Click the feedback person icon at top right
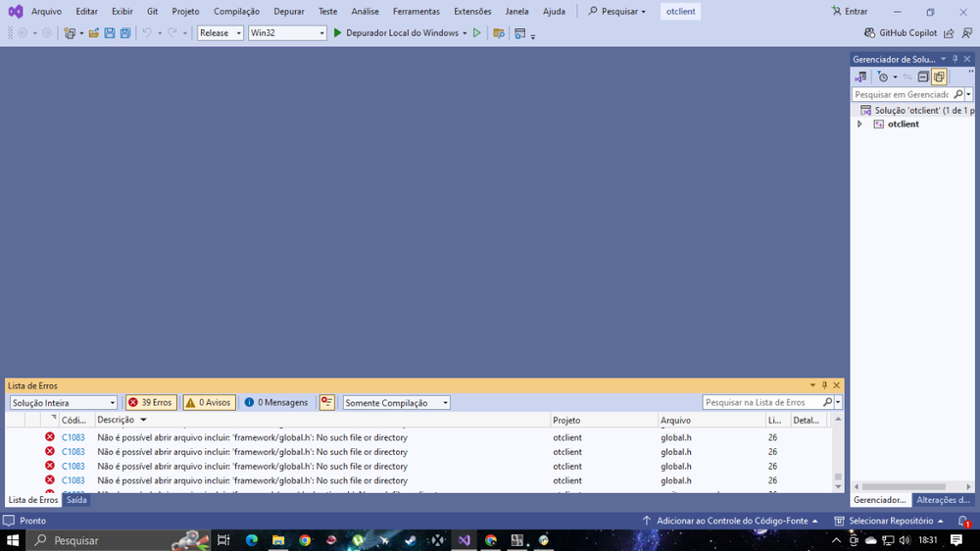980x551 pixels. [967, 32]
